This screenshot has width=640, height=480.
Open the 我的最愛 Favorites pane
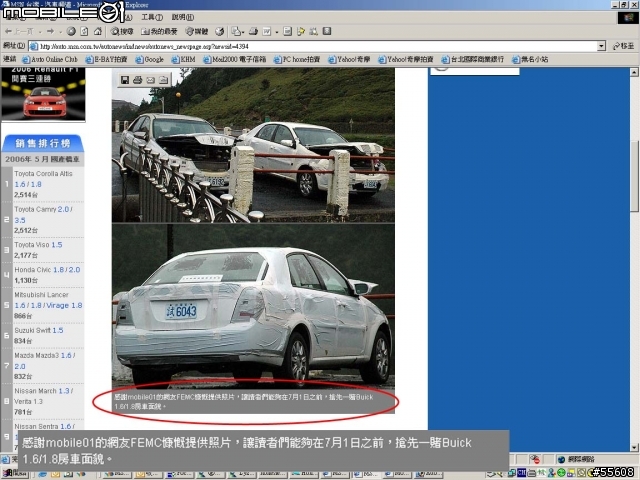[159, 31]
